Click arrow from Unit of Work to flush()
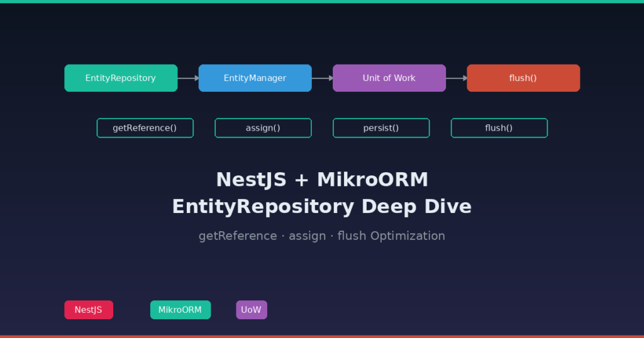The image size is (644, 338). click(456, 78)
